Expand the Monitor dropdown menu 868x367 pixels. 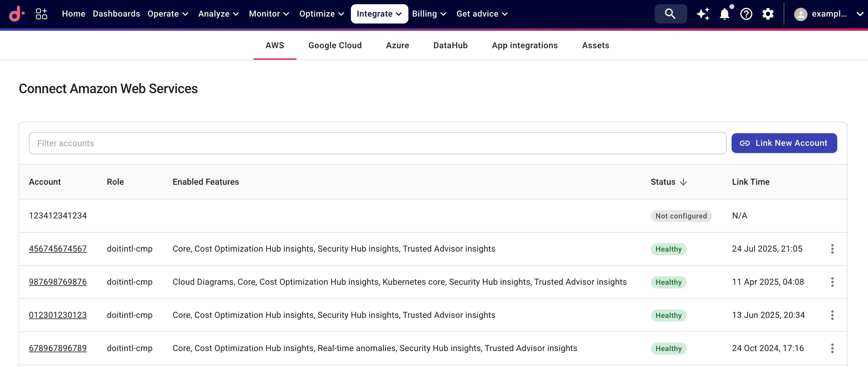pyautogui.click(x=269, y=14)
